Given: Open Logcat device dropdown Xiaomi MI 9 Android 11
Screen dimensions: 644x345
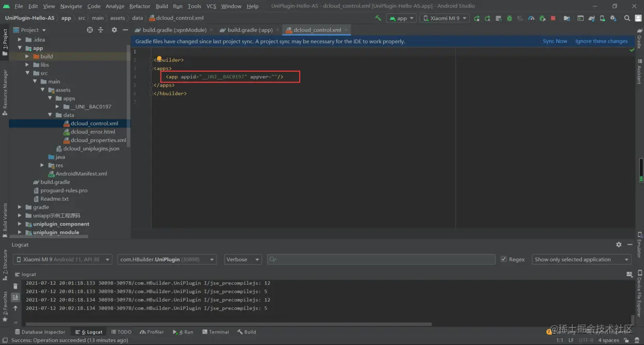Looking at the screenshot, I should pos(62,259).
